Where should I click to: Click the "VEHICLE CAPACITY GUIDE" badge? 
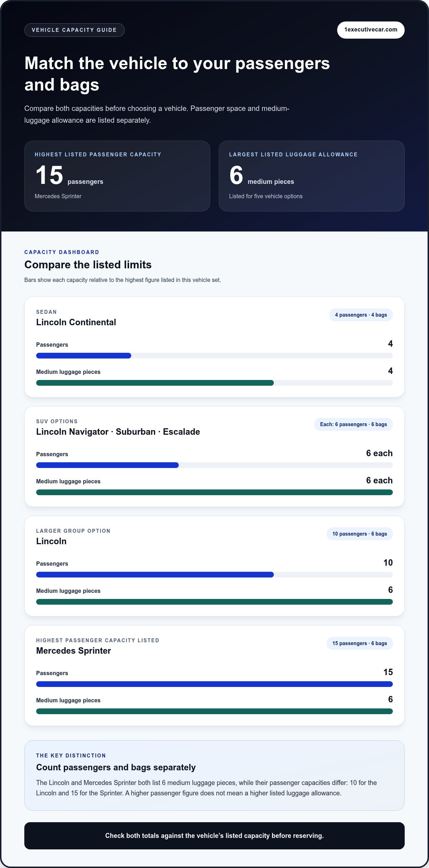(74, 30)
